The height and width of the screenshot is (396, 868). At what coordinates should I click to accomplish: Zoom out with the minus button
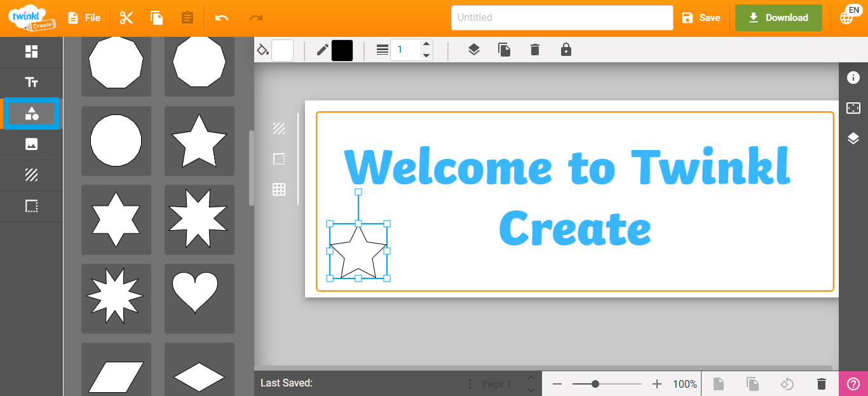pyautogui.click(x=557, y=384)
